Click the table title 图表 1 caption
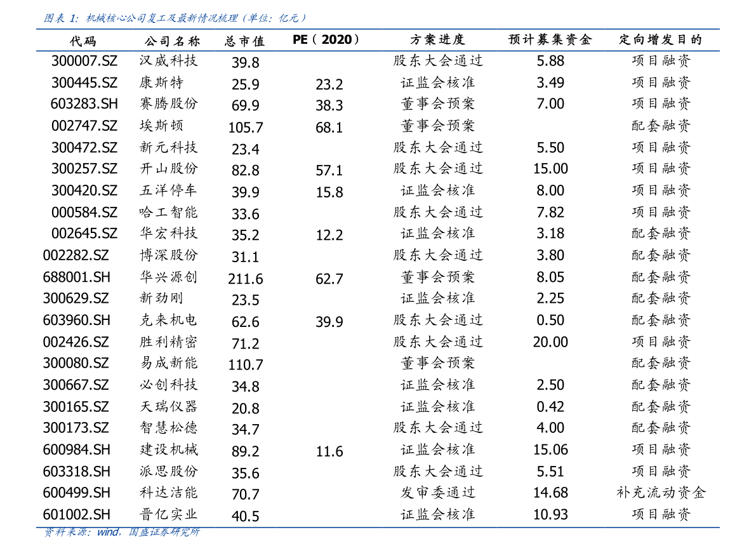This screenshot has width=756, height=551. [176, 18]
